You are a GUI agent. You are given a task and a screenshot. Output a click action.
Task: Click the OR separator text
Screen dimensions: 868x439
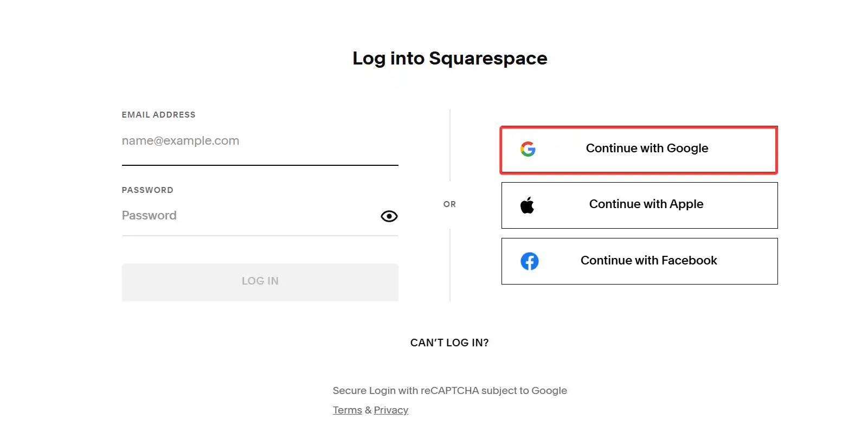click(x=449, y=204)
